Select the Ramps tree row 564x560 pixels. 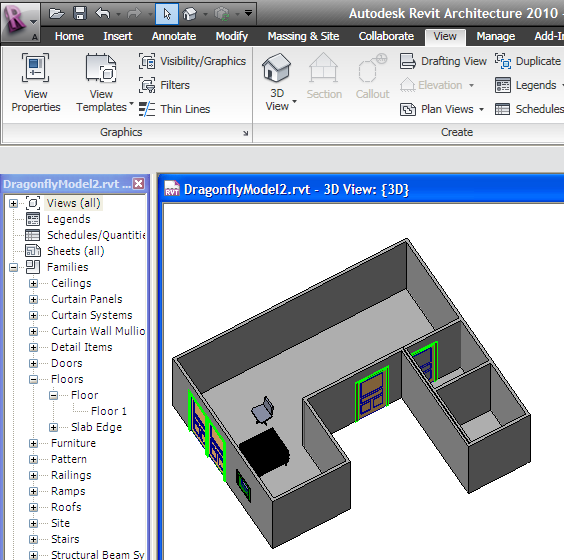pyautogui.click(x=68, y=491)
